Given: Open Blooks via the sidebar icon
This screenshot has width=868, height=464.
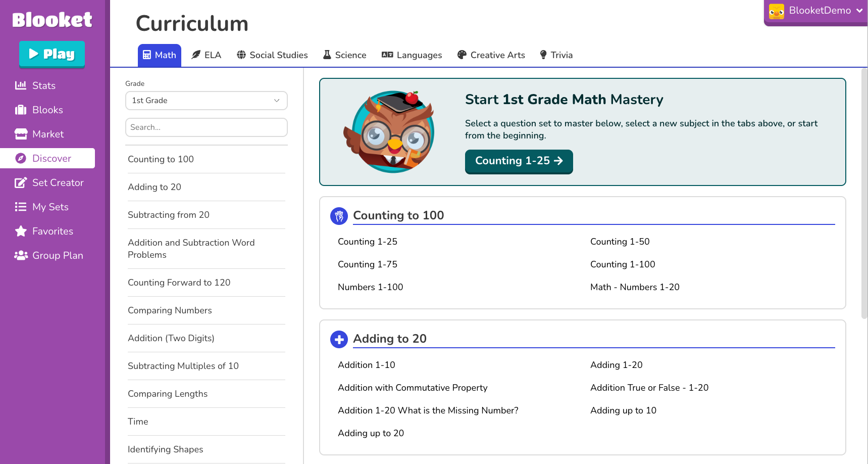Looking at the screenshot, I should 21,110.
